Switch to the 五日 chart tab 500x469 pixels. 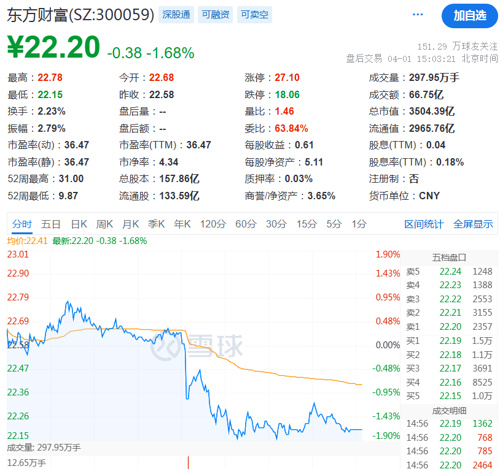click(51, 224)
